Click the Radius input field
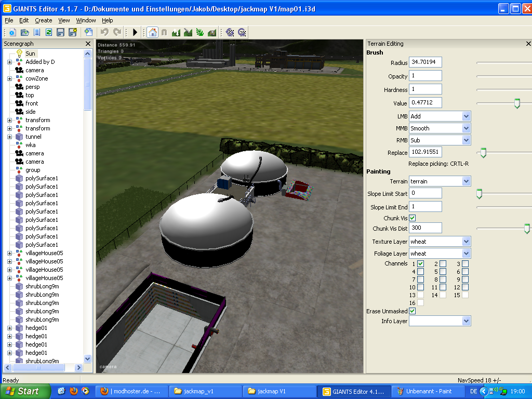 pos(425,62)
